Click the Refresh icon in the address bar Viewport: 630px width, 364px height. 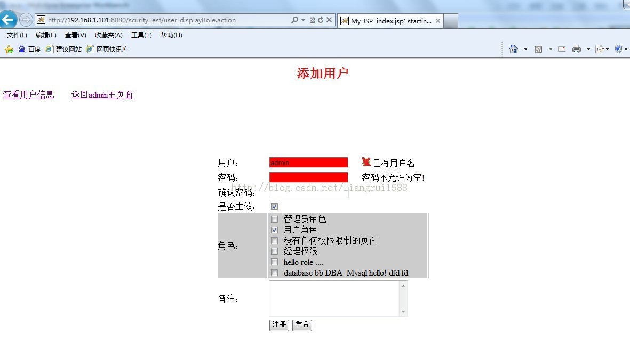tap(321, 19)
